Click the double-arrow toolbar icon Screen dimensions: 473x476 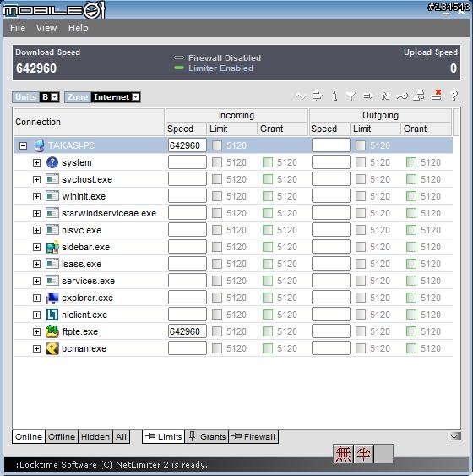point(368,96)
